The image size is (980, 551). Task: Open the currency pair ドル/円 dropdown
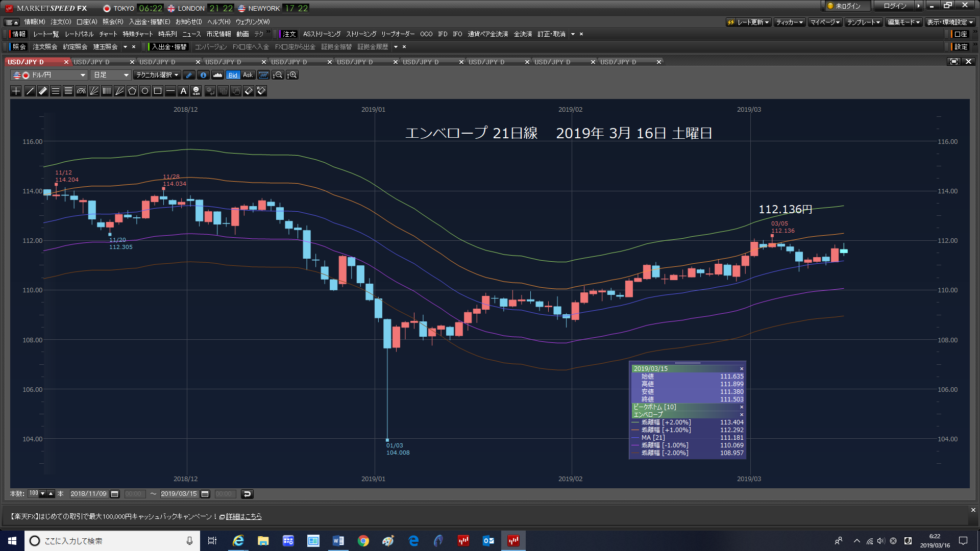pos(49,75)
